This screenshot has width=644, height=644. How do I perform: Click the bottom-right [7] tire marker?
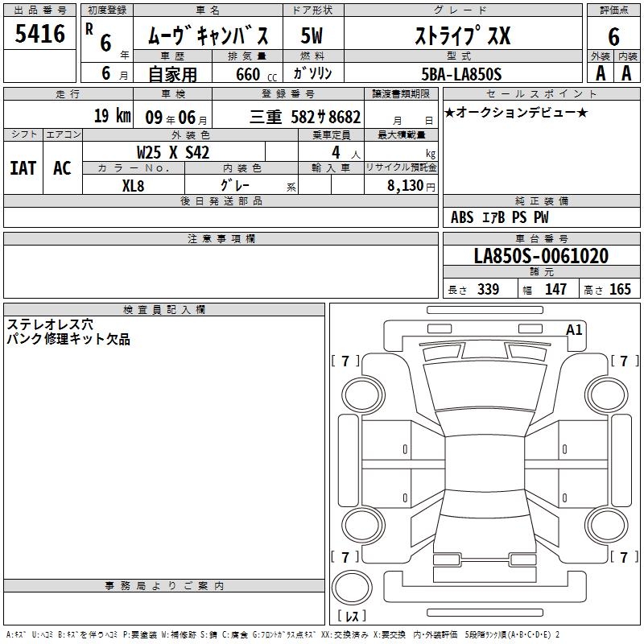point(624,557)
